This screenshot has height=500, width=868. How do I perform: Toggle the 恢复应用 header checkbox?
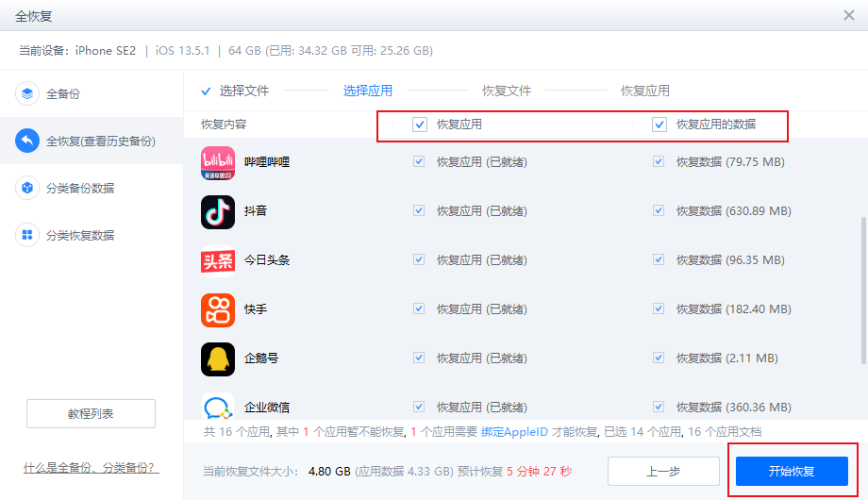(x=420, y=125)
